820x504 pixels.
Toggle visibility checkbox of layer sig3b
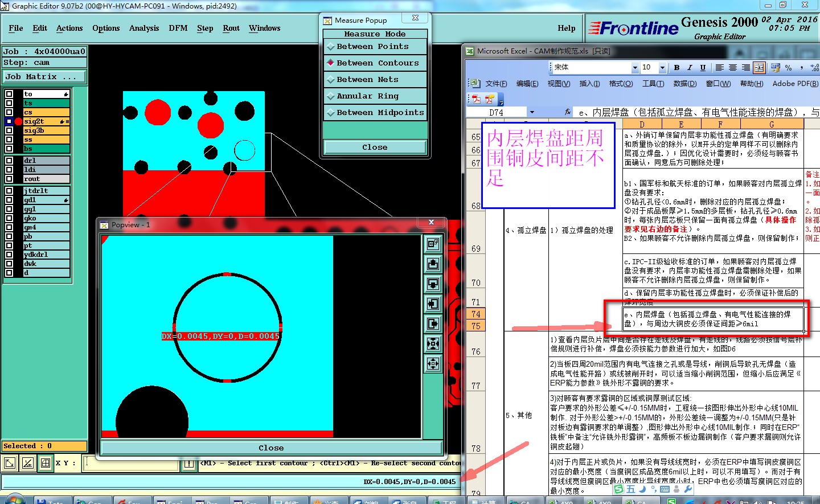pos(9,130)
